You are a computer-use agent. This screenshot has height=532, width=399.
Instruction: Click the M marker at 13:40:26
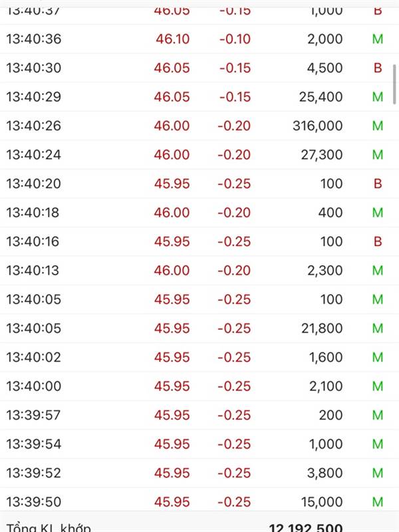378,126
